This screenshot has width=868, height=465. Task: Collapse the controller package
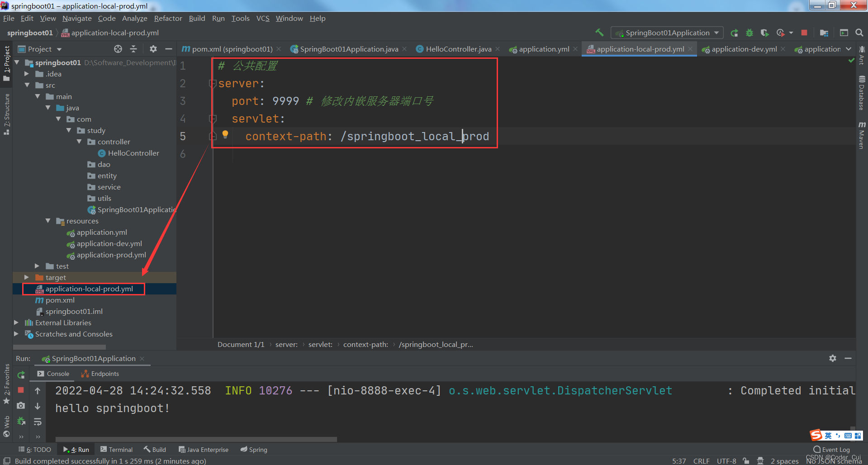pyautogui.click(x=80, y=142)
